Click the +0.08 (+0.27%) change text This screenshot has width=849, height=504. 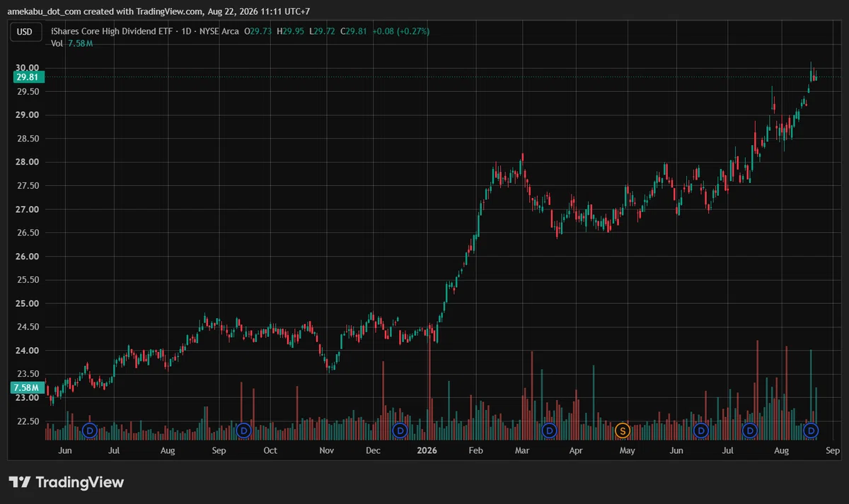point(400,31)
